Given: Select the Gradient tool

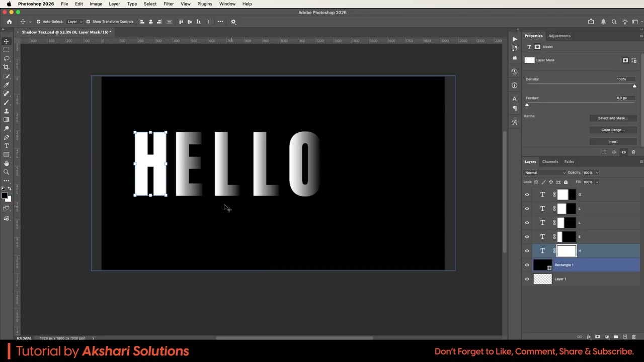Looking at the screenshot, I should (x=7, y=120).
